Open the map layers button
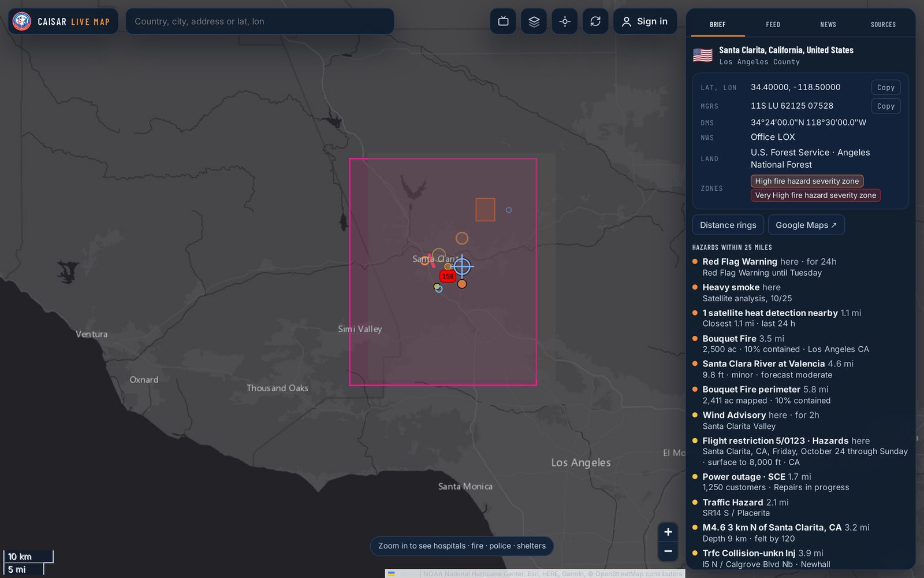The width and height of the screenshot is (924, 578). [534, 21]
